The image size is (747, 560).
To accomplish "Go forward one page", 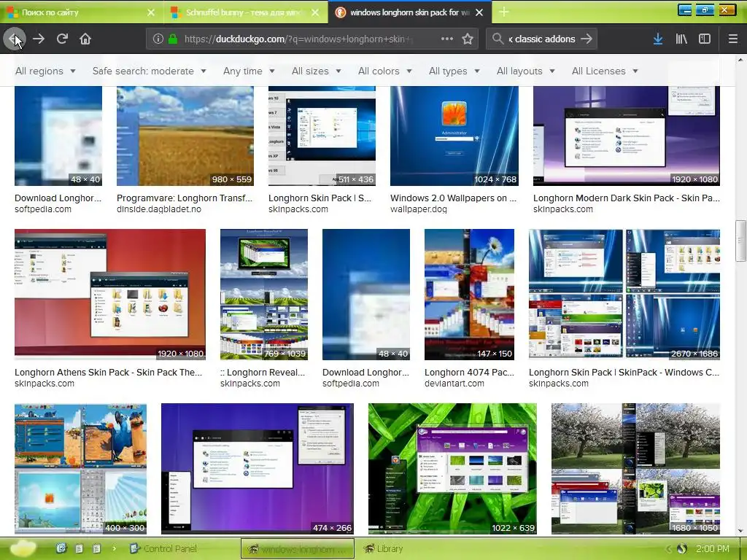I will pos(39,39).
